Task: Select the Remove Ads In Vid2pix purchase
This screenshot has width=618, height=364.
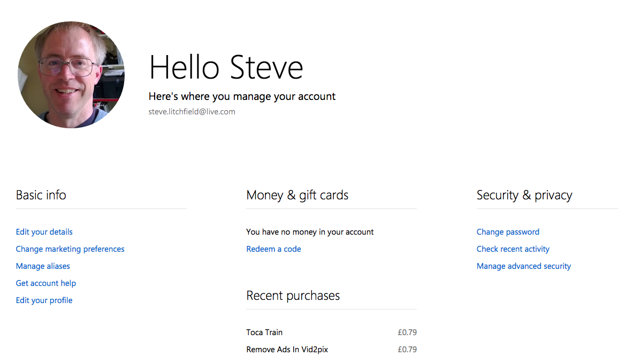Action: [x=287, y=350]
